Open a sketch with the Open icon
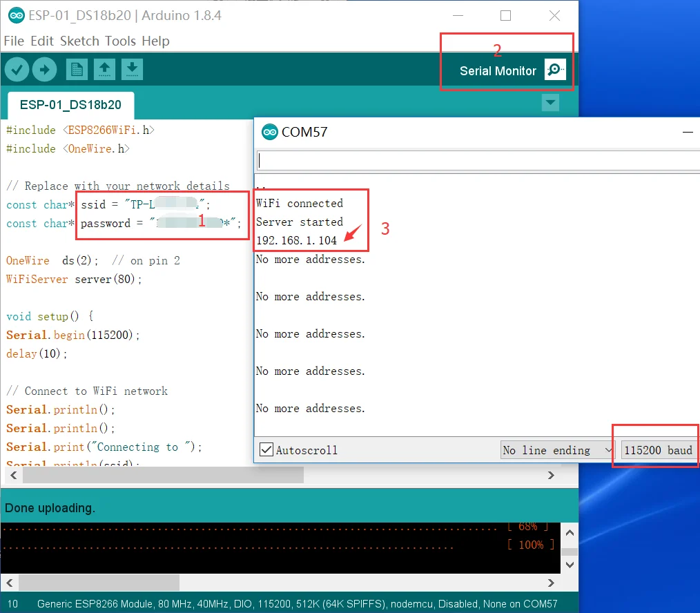 click(104, 70)
